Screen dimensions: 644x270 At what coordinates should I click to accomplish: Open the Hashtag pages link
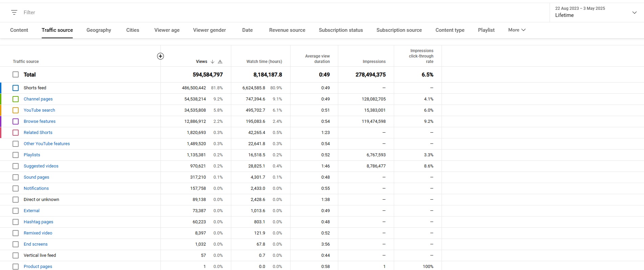coord(38,222)
